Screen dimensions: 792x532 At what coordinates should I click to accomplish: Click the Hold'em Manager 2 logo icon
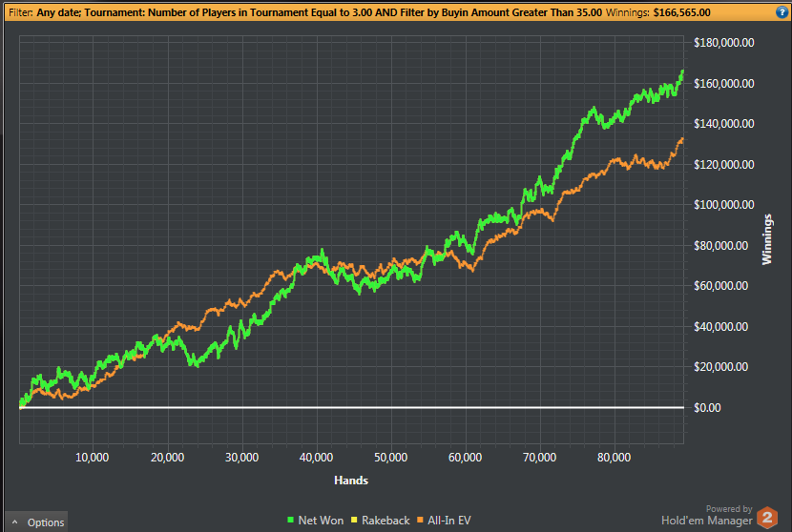click(x=768, y=518)
